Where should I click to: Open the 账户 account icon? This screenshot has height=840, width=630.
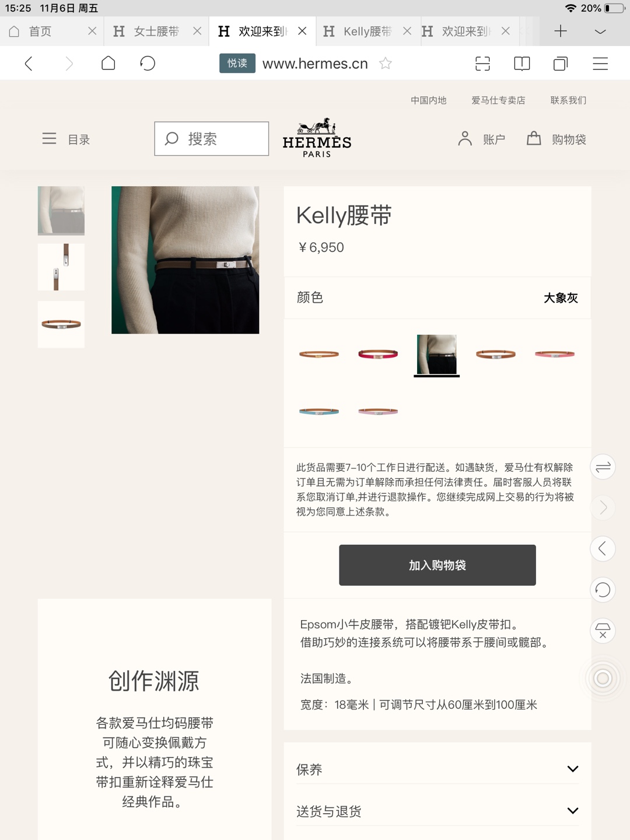[481, 139]
